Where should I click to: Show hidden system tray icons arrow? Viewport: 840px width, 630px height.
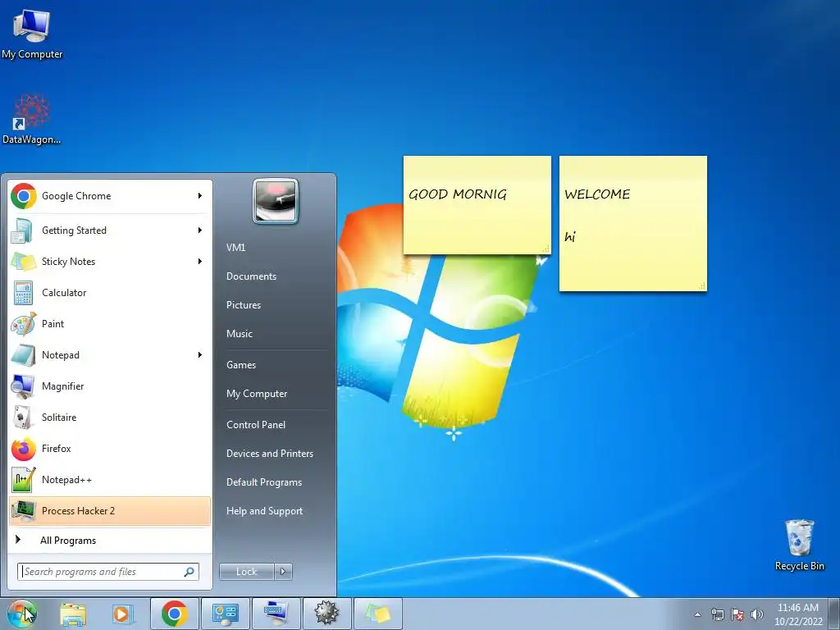[697, 614]
